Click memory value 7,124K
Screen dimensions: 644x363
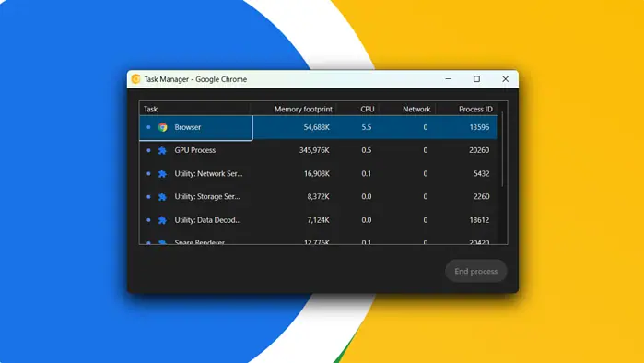318,220
